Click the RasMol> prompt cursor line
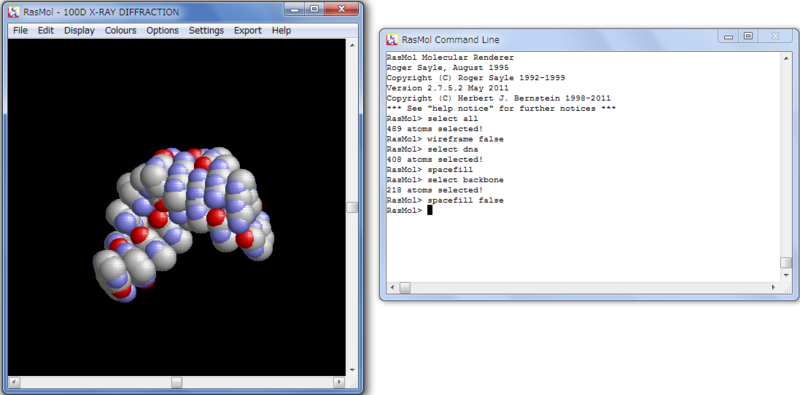 click(x=410, y=210)
